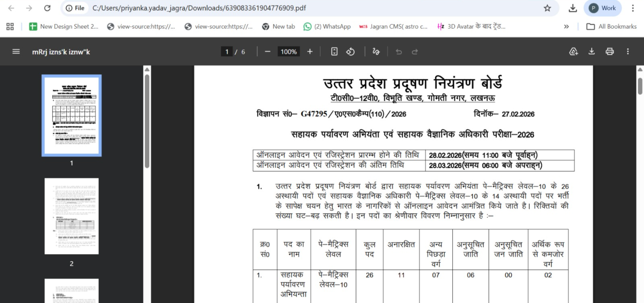
Task: Select page 1 thumbnail
Action: [x=72, y=115]
